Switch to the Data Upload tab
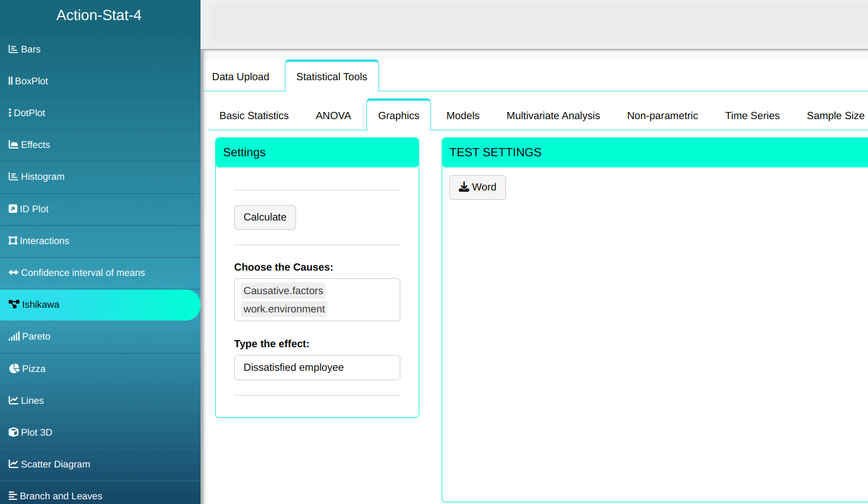Screen dimensions: 868x504 [x=241, y=77]
